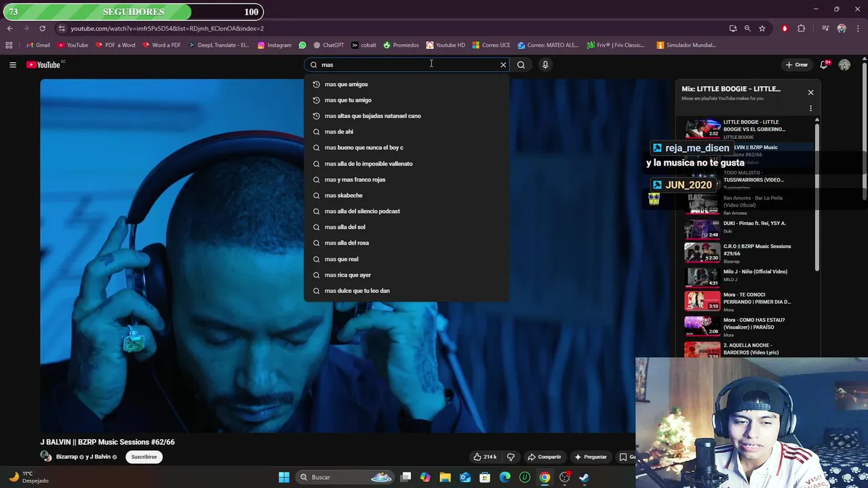Click the Crear button
This screenshot has width=868, height=488.
pos(797,64)
